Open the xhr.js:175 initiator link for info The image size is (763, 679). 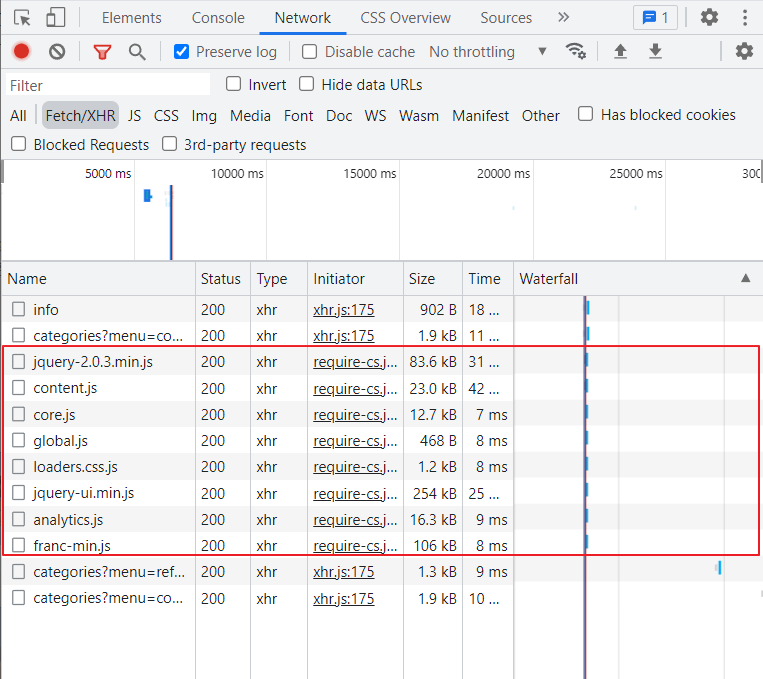click(344, 310)
